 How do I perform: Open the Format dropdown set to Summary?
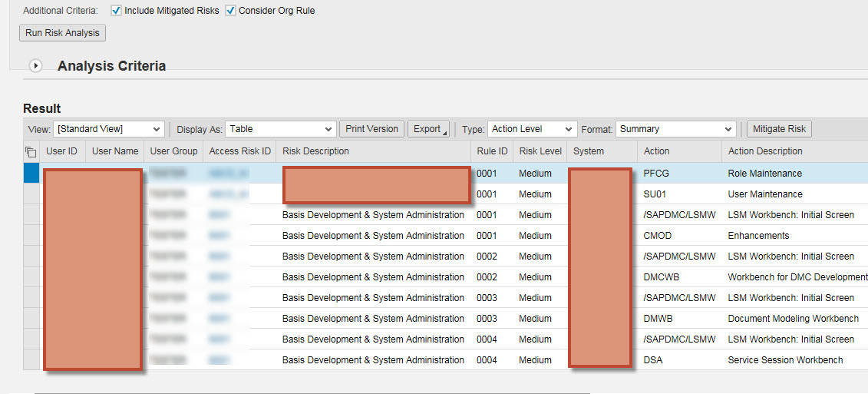coord(676,129)
